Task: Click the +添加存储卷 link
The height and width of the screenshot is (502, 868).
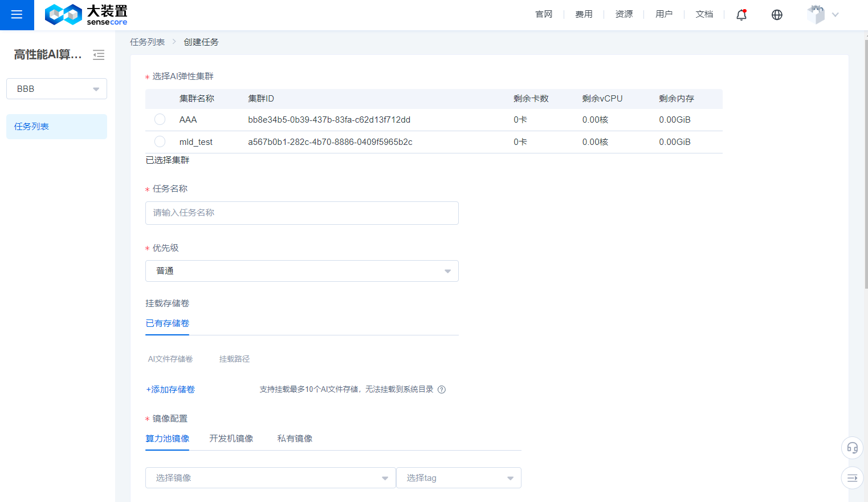Action: click(x=170, y=390)
